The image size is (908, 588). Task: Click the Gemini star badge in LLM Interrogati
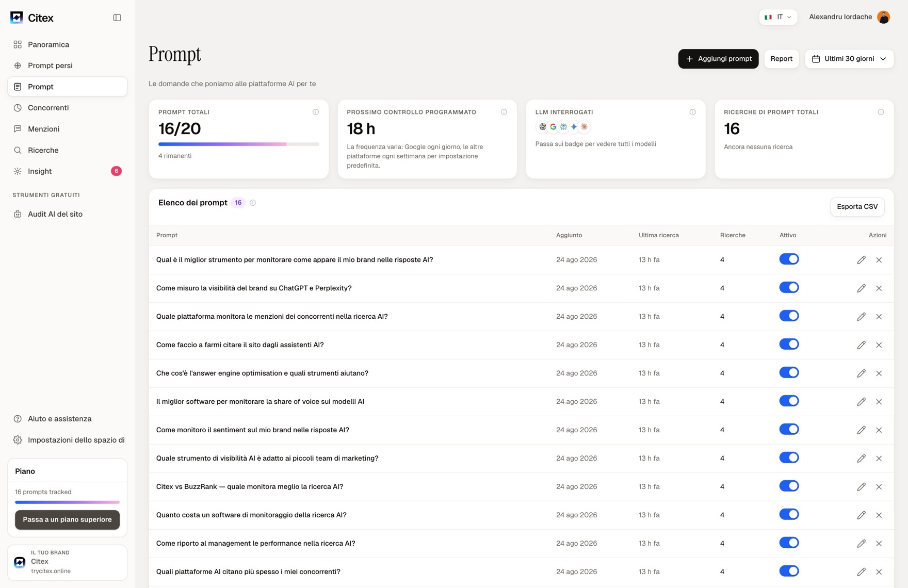(574, 127)
